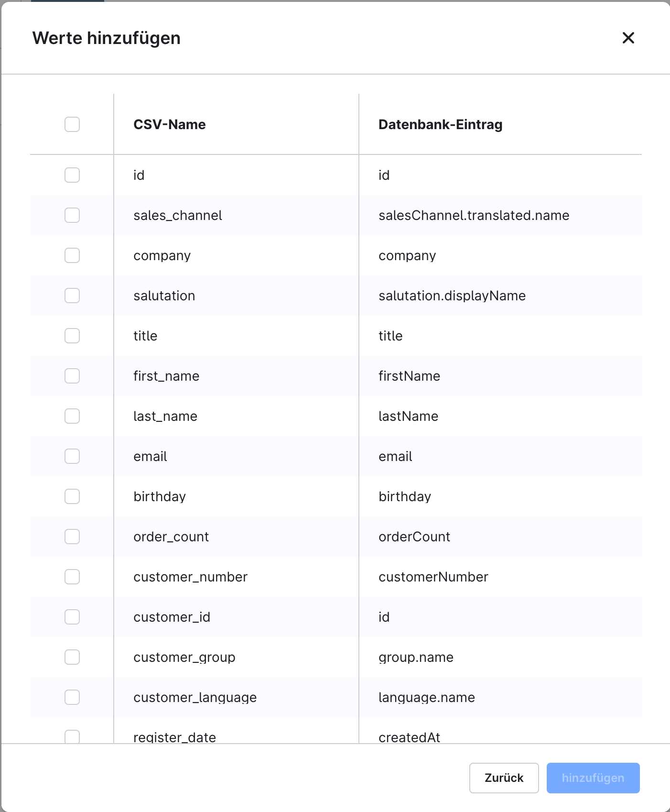Check the salutation row checkbox
670x812 pixels.
pyautogui.click(x=72, y=296)
